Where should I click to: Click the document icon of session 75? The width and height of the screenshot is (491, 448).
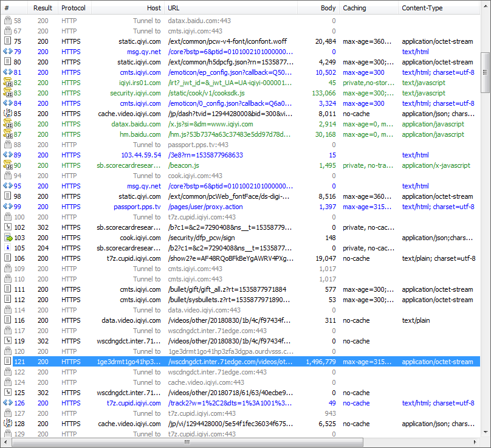click(8, 41)
